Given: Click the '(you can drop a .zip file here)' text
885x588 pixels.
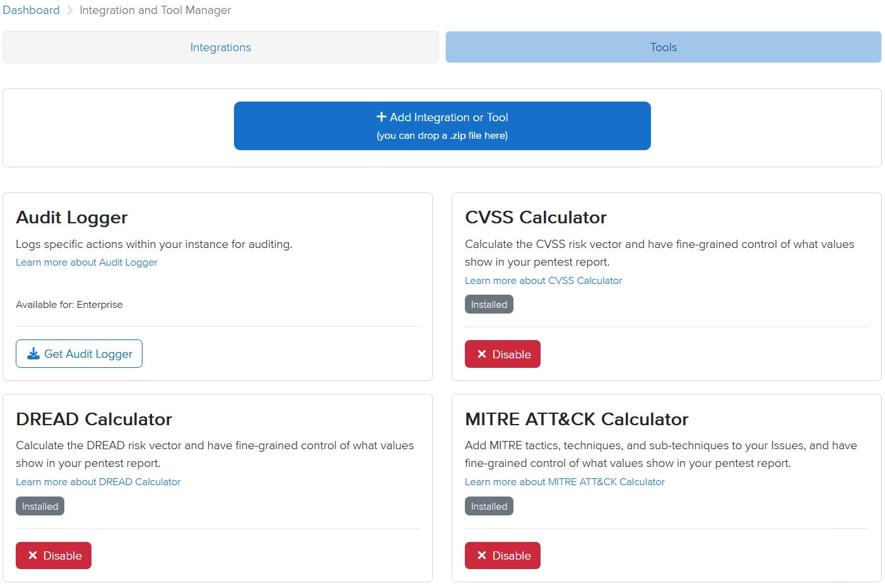Looking at the screenshot, I should 442,136.
